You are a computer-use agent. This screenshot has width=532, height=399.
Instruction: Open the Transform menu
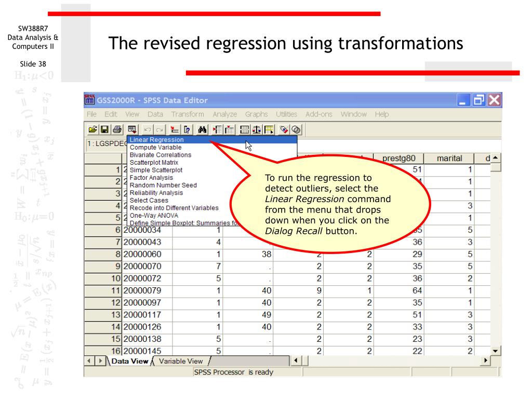[188, 114]
